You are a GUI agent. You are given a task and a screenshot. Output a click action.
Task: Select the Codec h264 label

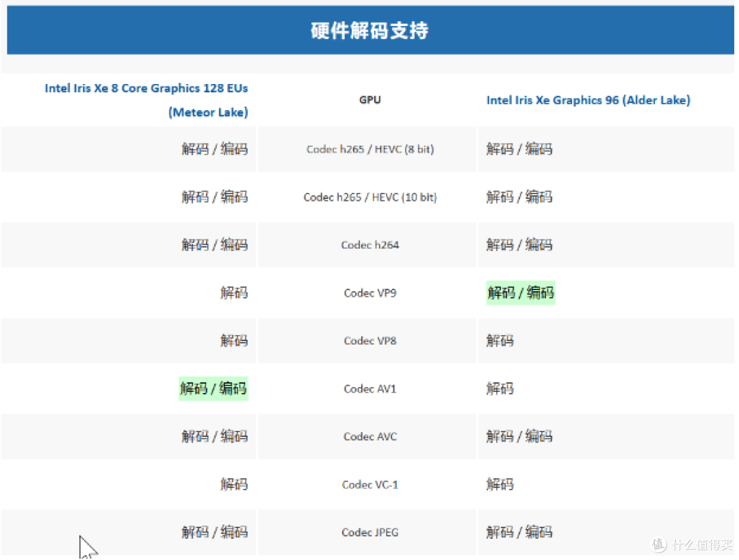click(370, 245)
